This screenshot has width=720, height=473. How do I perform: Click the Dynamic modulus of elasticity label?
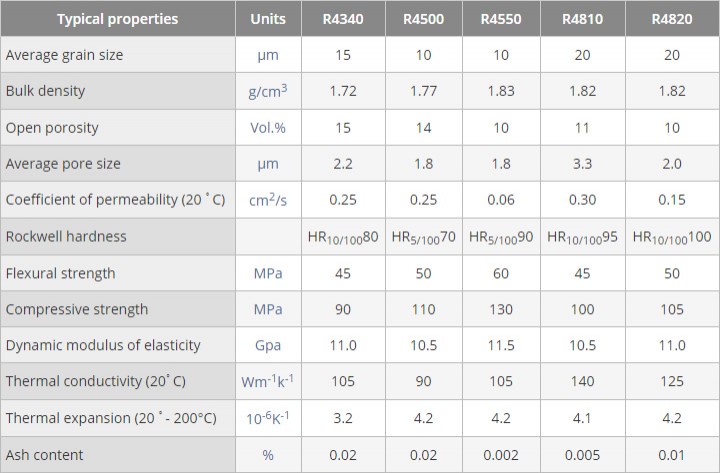coord(103,345)
